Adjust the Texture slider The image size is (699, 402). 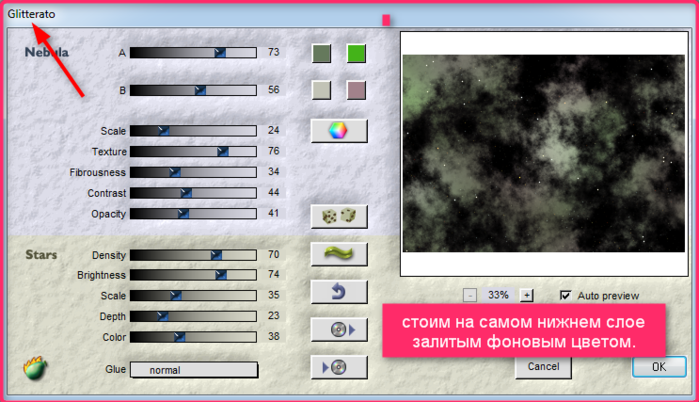pyautogui.click(x=193, y=152)
